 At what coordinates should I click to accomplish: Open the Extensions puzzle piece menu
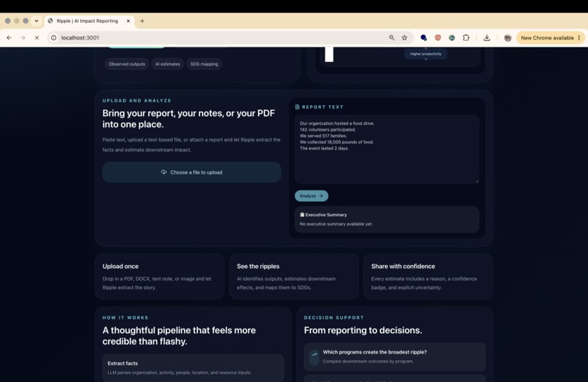(x=466, y=37)
